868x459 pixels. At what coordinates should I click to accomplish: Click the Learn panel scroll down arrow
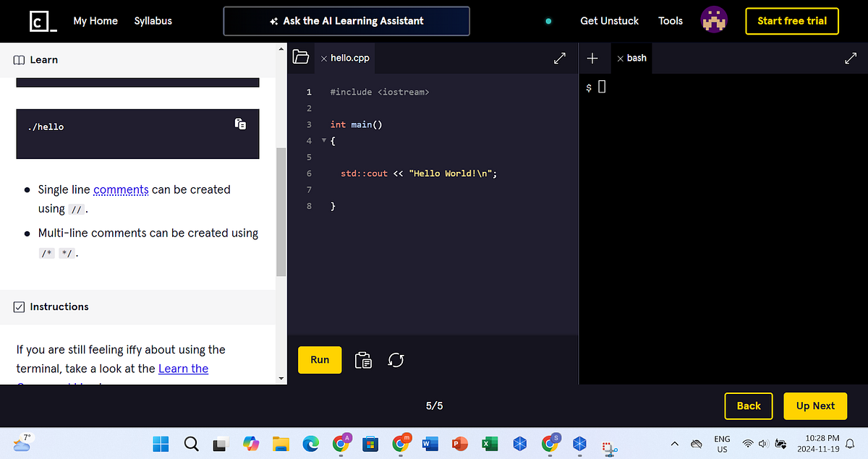(281, 378)
